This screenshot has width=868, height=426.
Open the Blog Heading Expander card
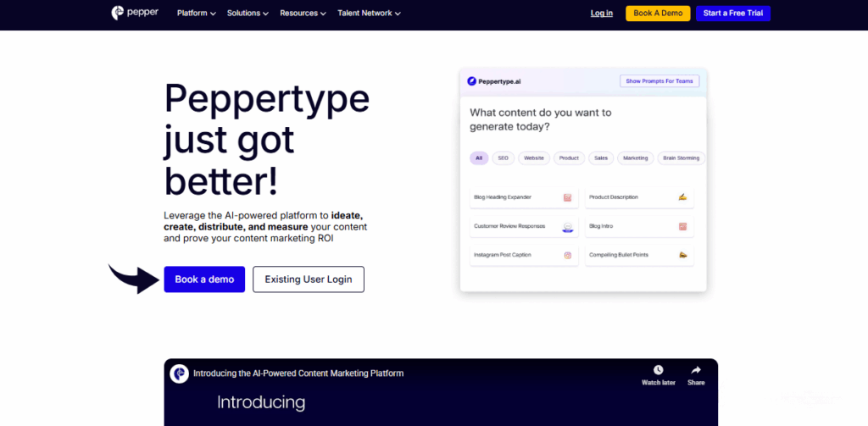[524, 197]
